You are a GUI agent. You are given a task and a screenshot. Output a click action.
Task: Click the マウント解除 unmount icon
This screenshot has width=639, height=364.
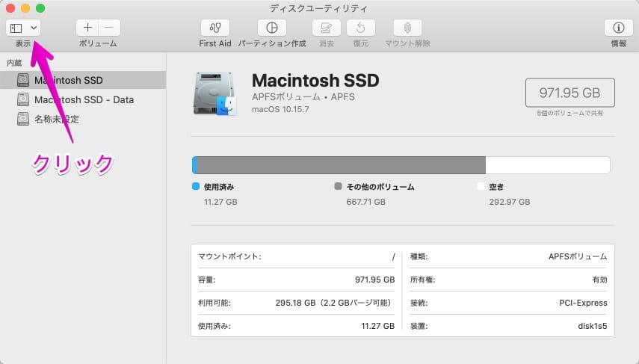click(407, 28)
